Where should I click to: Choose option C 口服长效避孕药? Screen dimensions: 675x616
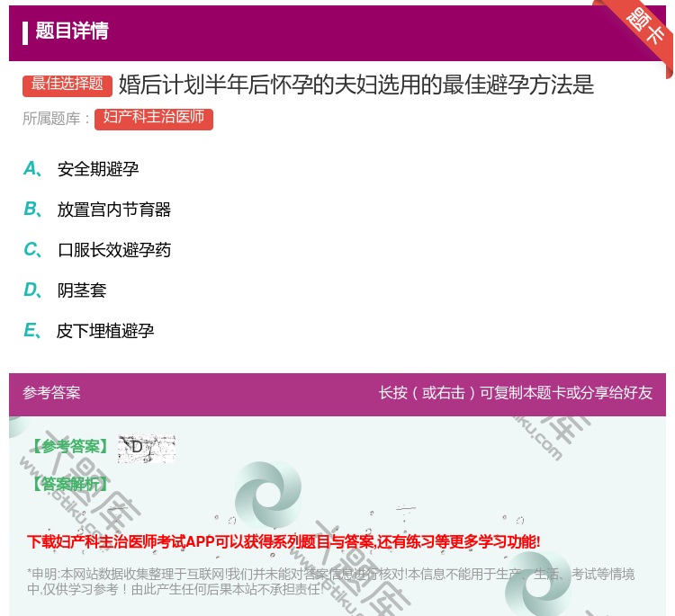click(x=97, y=250)
